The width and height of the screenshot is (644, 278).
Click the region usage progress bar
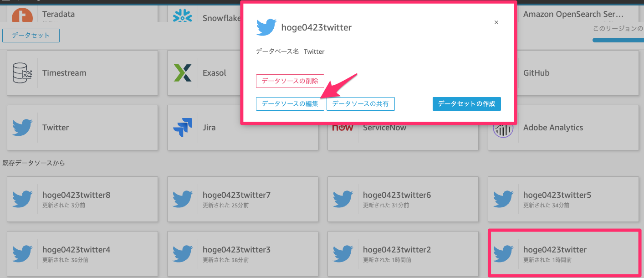pyautogui.click(x=618, y=40)
